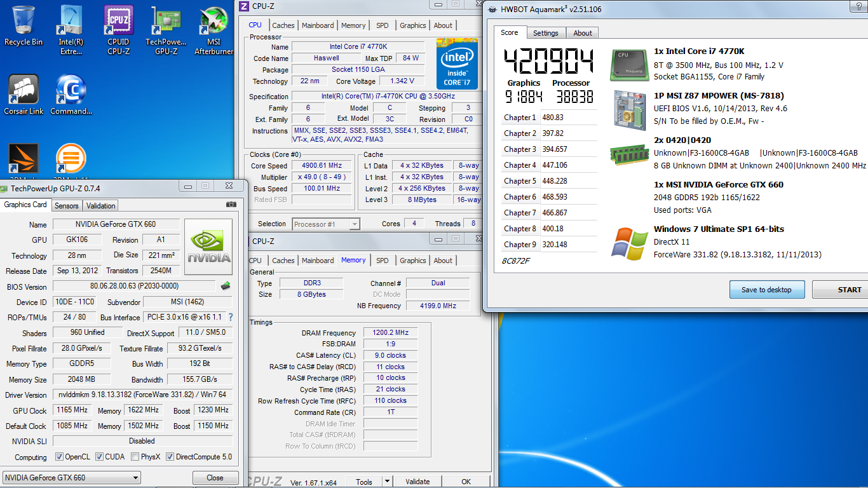Screen dimensions: 868x488
Task: Click the Core Speed 4900.61 MHz field
Action: pyautogui.click(x=322, y=166)
